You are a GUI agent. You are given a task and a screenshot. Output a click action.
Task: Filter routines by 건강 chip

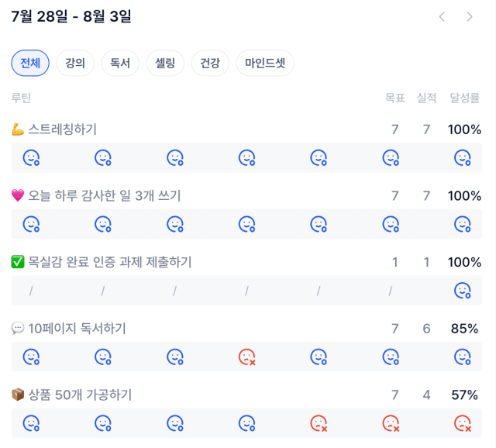[210, 63]
